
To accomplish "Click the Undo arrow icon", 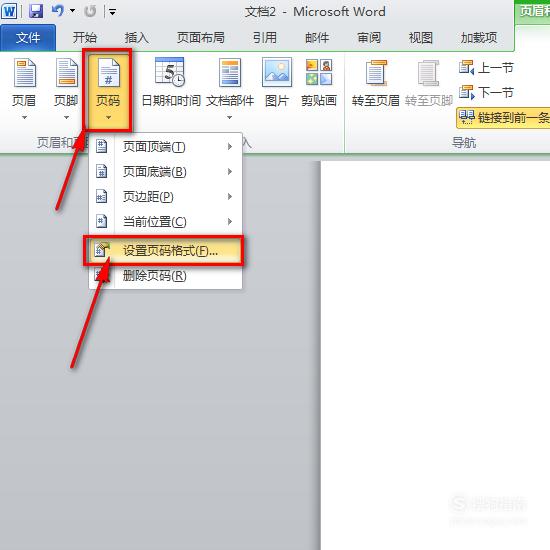I will (x=58, y=11).
